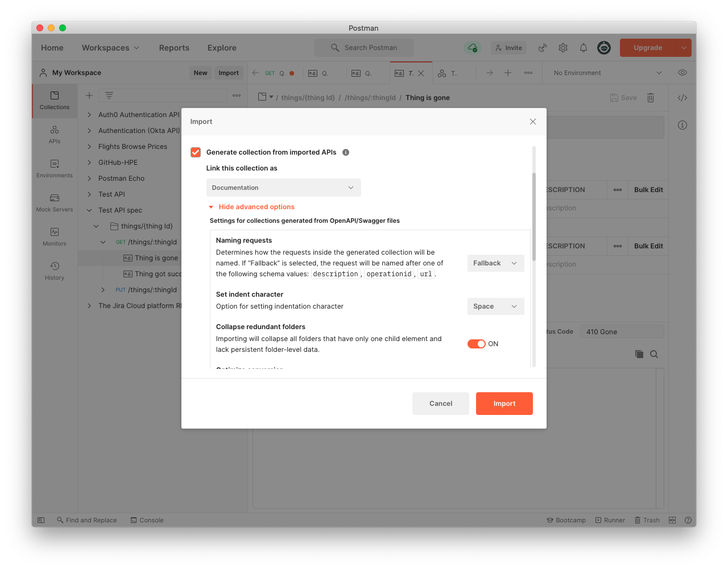This screenshot has height=569, width=728.
Task: Open the Runner from status bar
Action: coord(610,520)
